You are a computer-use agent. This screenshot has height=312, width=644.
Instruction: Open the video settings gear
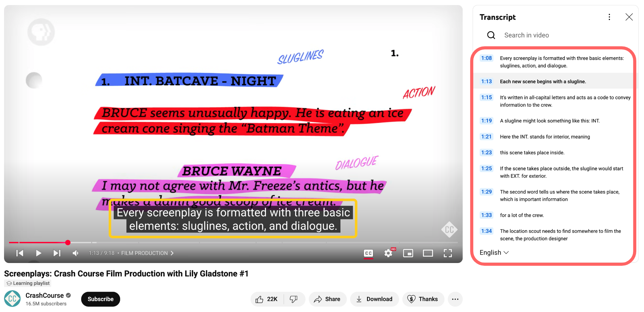pyautogui.click(x=388, y=253)
